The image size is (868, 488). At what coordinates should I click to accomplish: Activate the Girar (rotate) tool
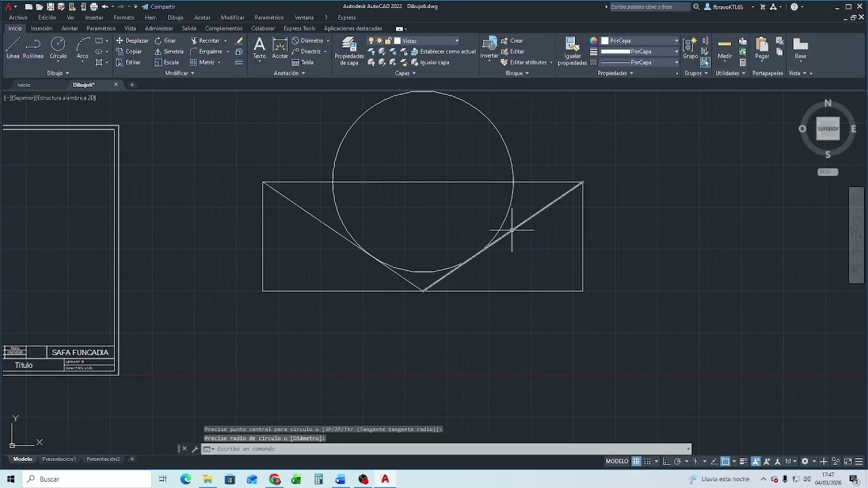click(165, 41)
